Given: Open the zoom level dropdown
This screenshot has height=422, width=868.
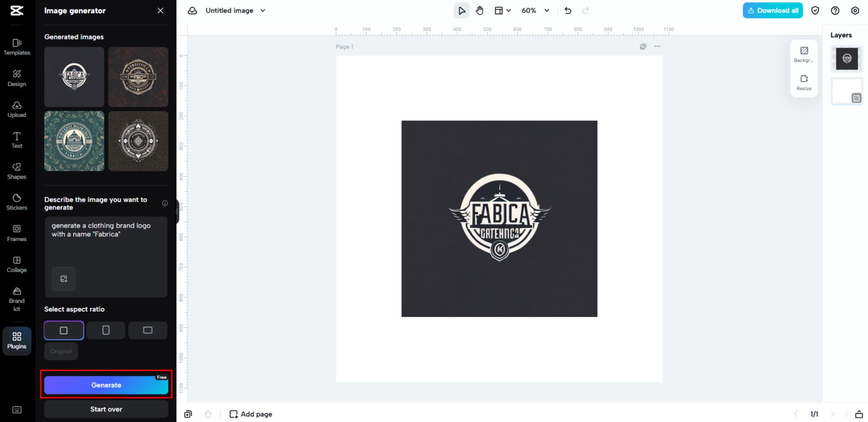Looking at the screenshot, I should coord(535,10).
